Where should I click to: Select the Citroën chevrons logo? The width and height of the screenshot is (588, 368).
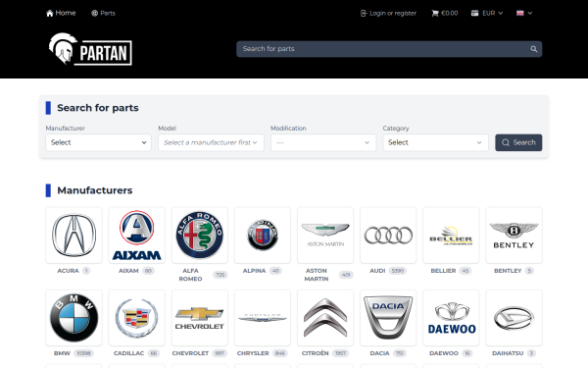325,318
